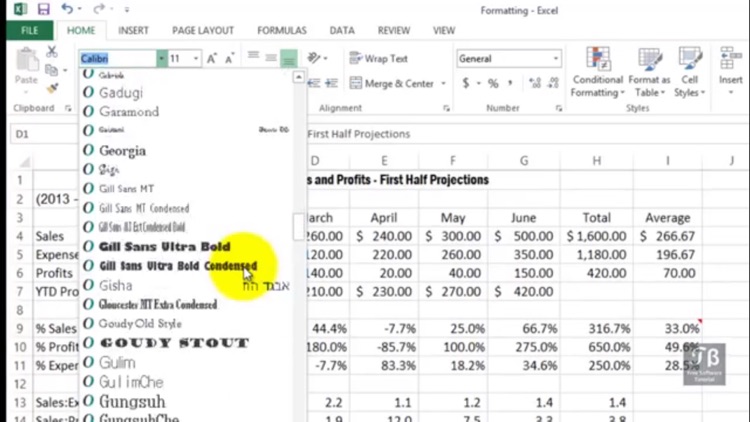Click the Redo arrow icon
The height and width of the screenshot is (422, 750).
point(99,9)
